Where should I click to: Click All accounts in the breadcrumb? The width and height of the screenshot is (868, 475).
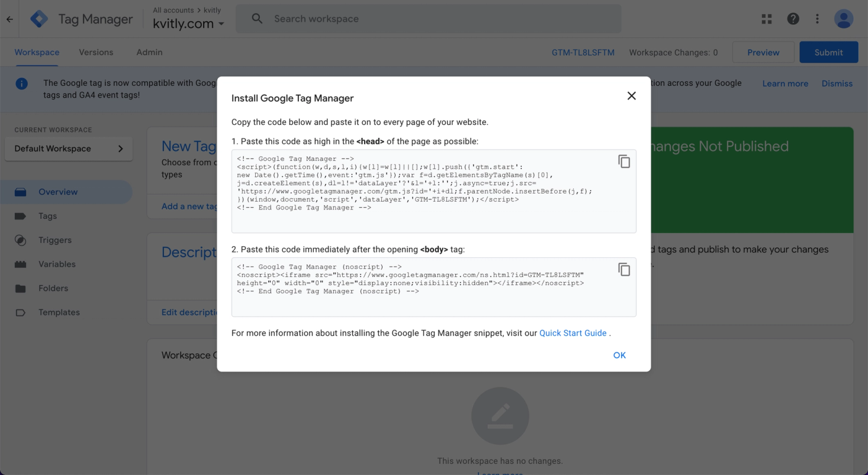[173, 10]
